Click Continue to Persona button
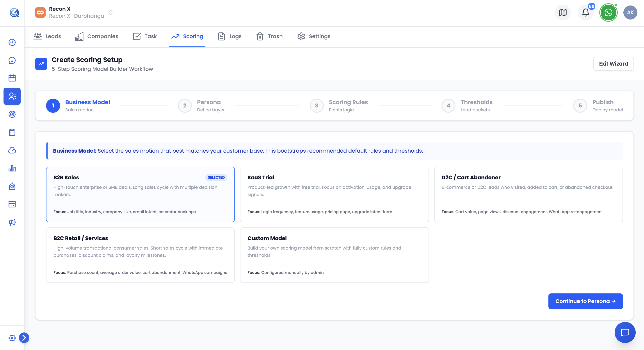 pos(585,301)
